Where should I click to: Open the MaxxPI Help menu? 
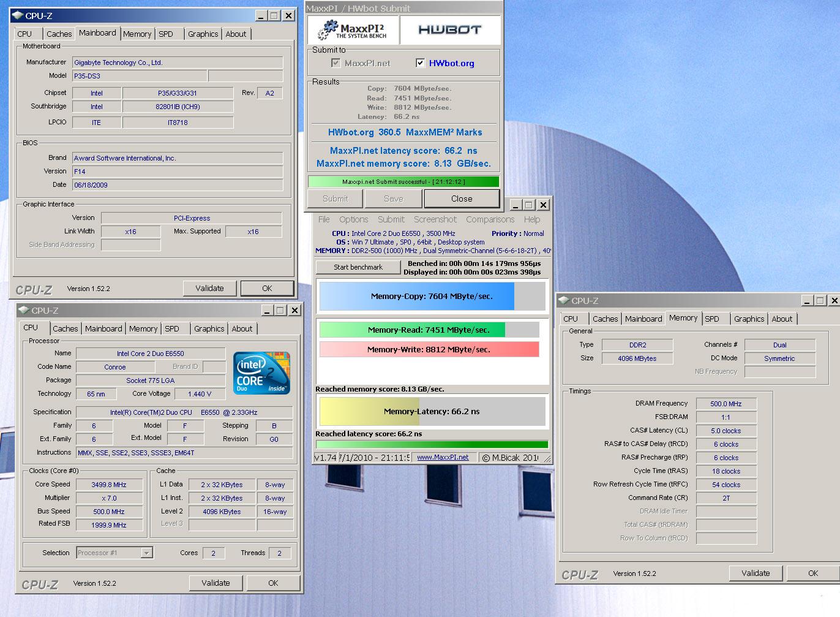532,219
